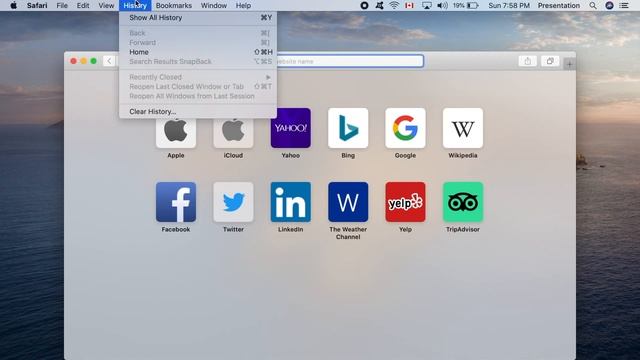
Task: Open the Twitter favorite tile
Action: click(x=233, y=202)
